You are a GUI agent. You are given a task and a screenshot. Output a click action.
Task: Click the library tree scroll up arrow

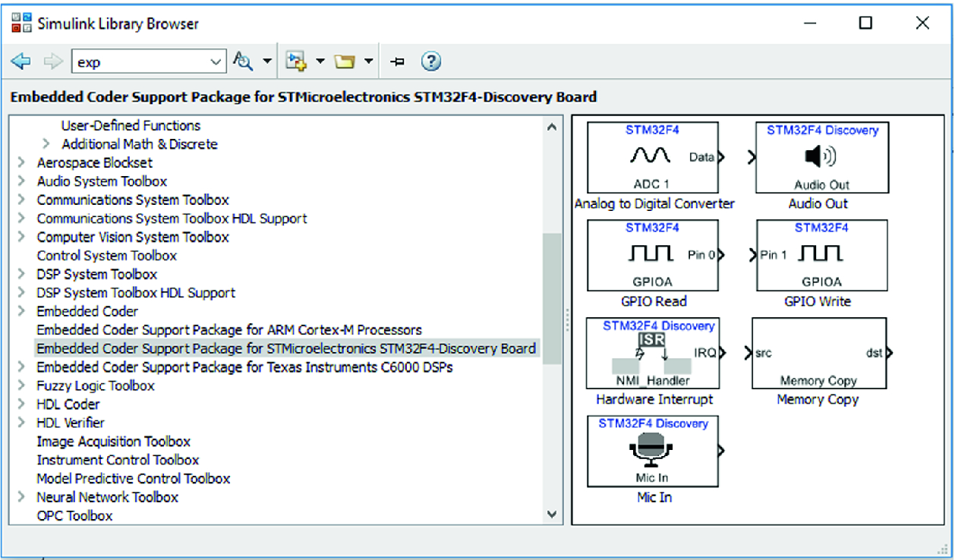(552, 127)
